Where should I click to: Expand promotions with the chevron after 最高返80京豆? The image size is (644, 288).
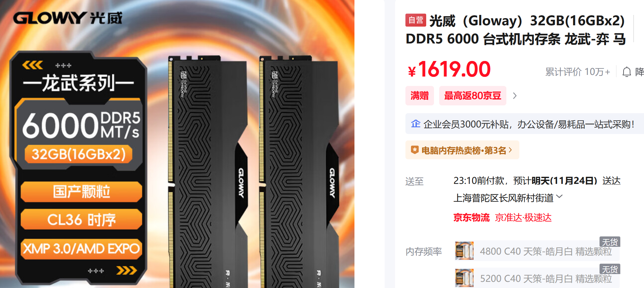point(514,96)
